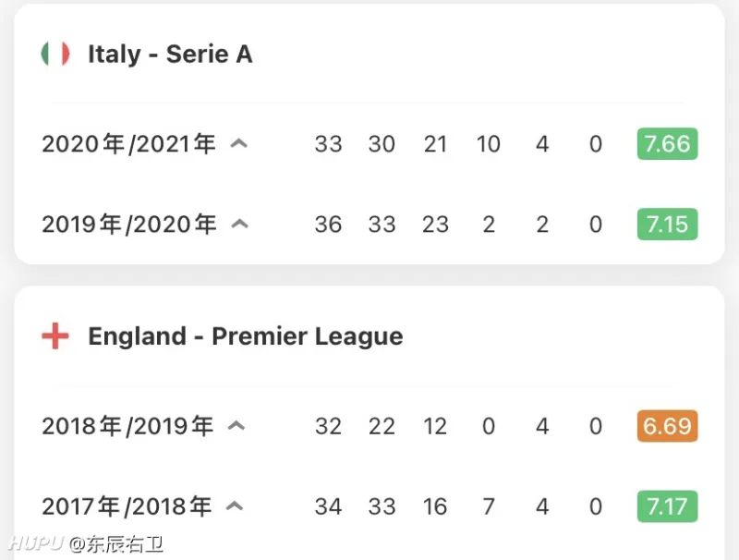739x560 pixels.
Task: Click the HUPU watermark text
Action: tap(36, 543)
